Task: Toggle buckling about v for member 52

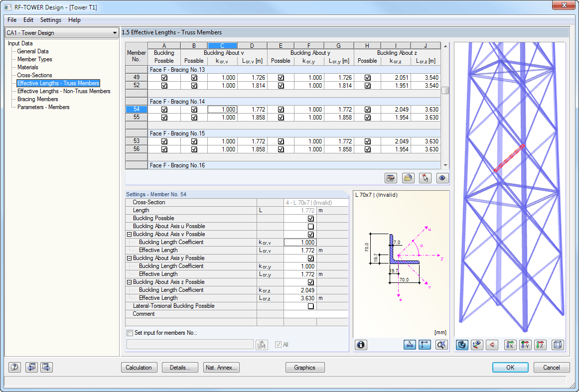Action: pos(194,86)
